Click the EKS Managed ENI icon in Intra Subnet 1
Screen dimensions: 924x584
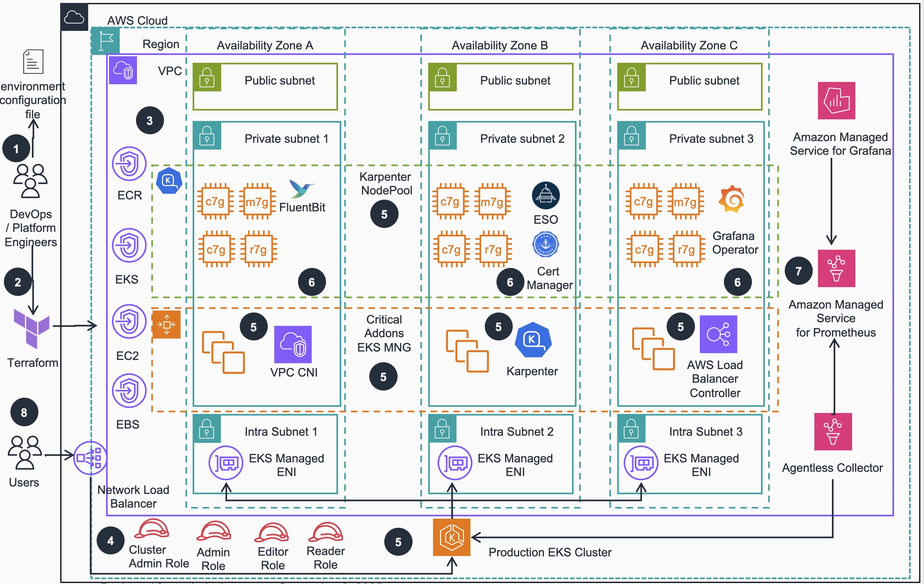point(225,463)
